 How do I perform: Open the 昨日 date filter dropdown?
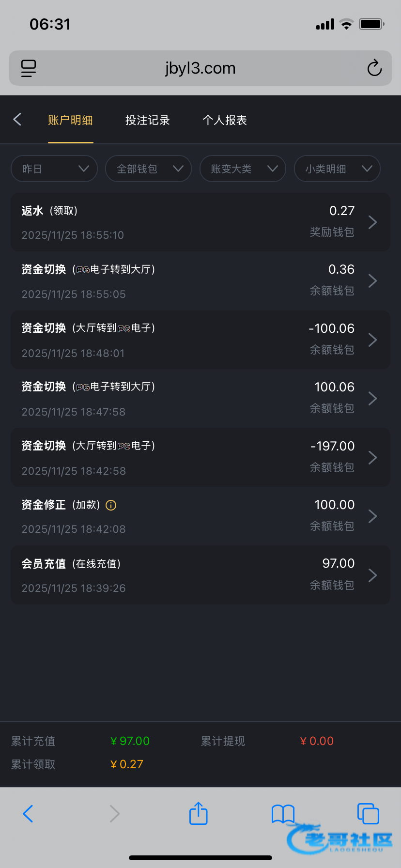(x=54, y=169)
